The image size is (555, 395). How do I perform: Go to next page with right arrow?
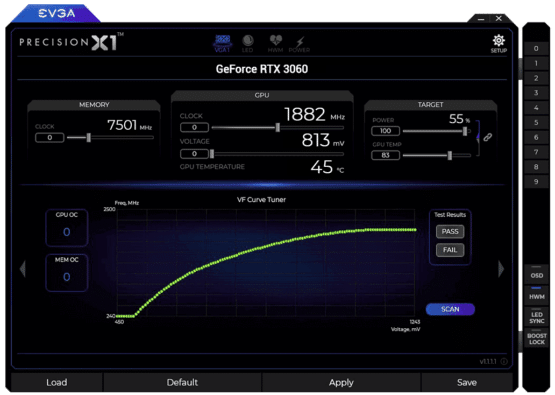(501, 269)
